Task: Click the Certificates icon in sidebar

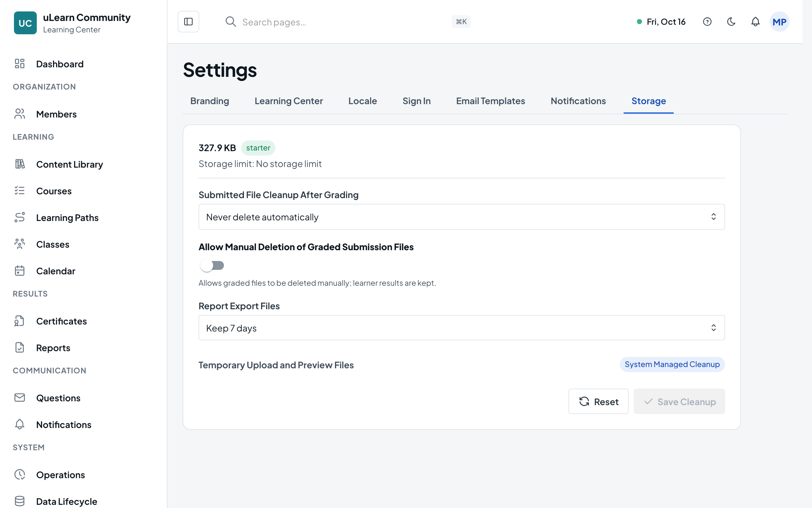Action: (x=19, y=321)
